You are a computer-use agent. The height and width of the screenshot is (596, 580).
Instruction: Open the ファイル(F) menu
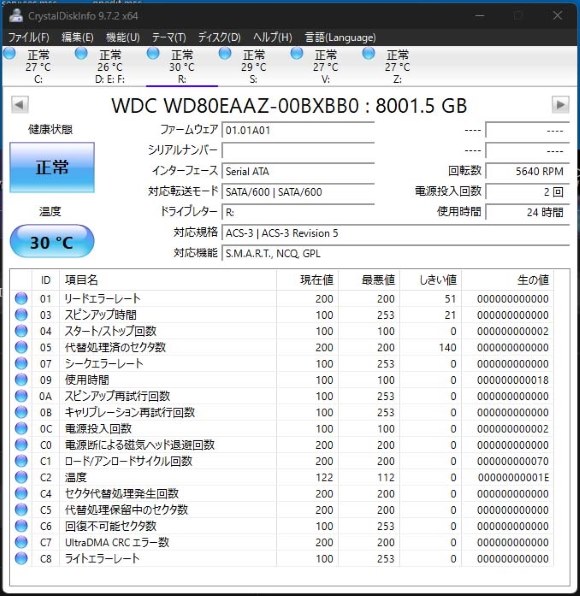pos(29,37)
